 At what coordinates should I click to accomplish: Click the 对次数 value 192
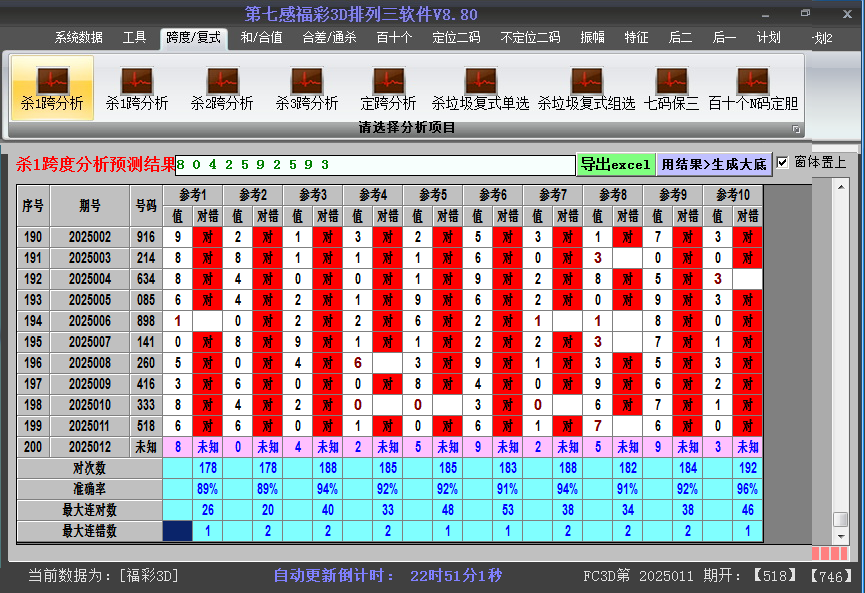coord(748,468)
